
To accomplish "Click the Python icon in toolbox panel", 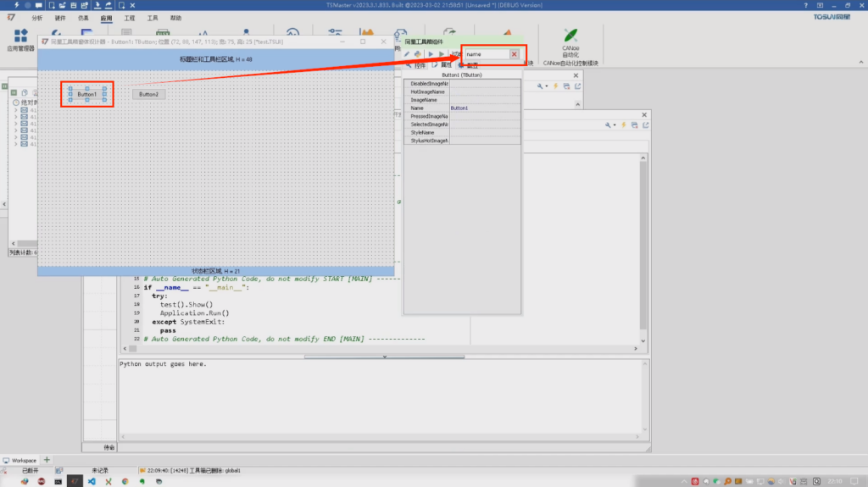I will (x=418, y=54).
